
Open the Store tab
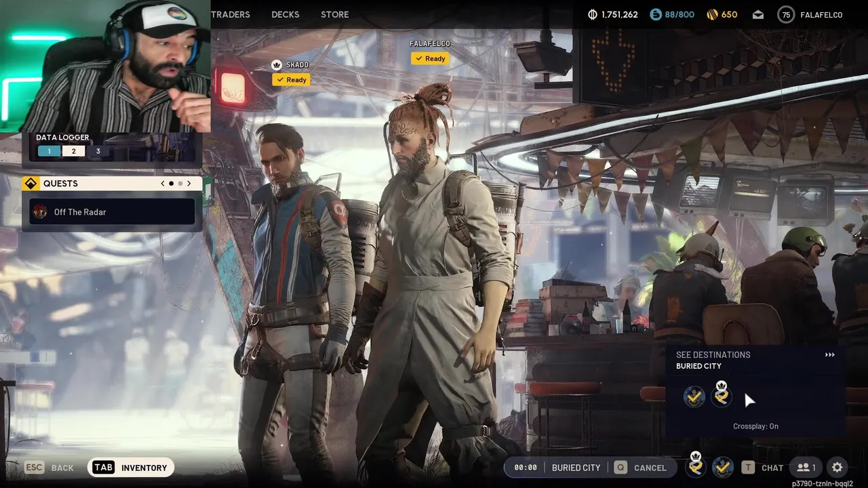click(335, 14)
